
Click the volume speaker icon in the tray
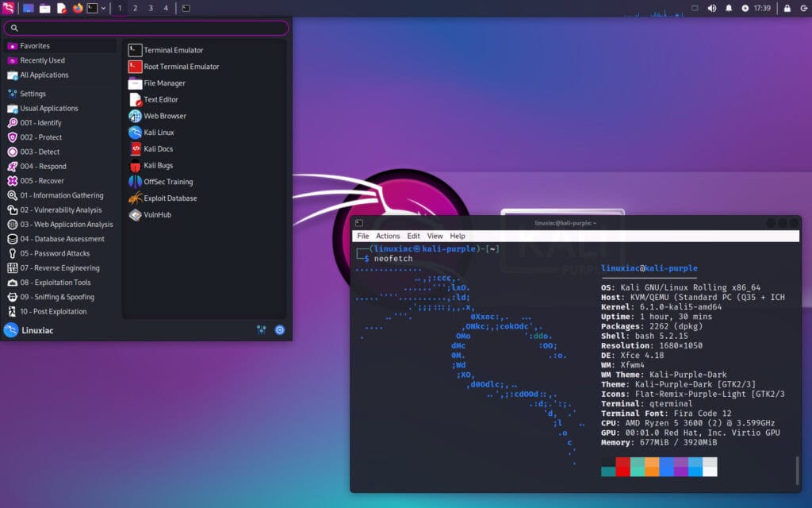tap(711, 8)
